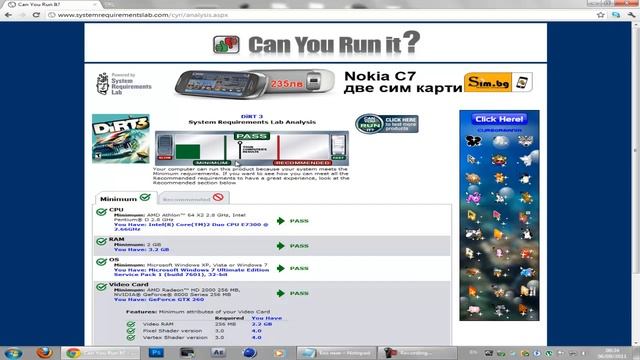Open the Chrome wrench settings menu
The image size is (640, 360).
pyautogui.click(x=631, y=15)
